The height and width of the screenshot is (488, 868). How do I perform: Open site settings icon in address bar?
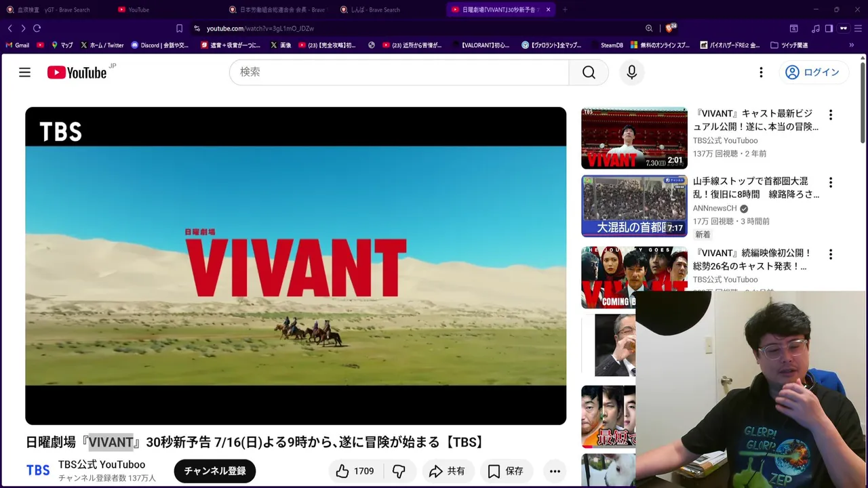197,28
